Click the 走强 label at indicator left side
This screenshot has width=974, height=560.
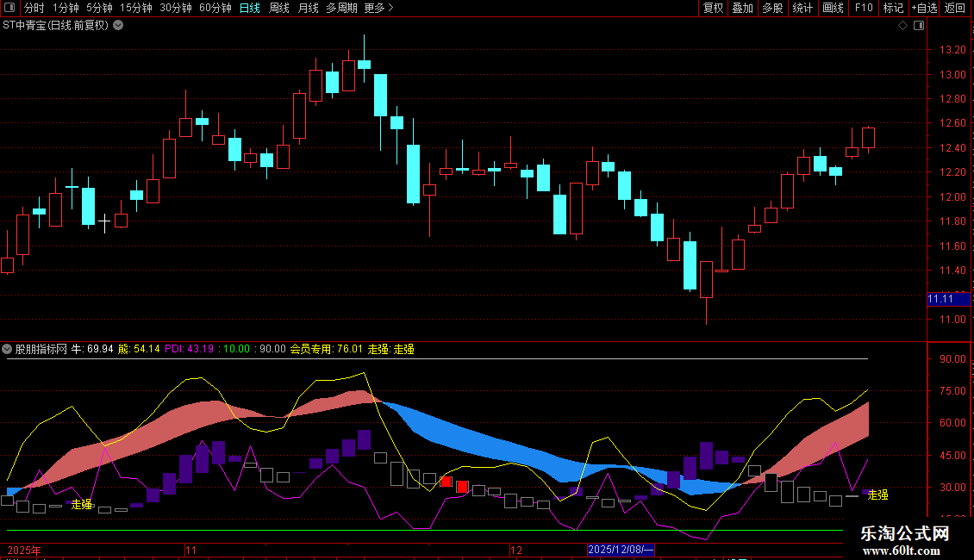pyautogui.click(x=81, y=504)
